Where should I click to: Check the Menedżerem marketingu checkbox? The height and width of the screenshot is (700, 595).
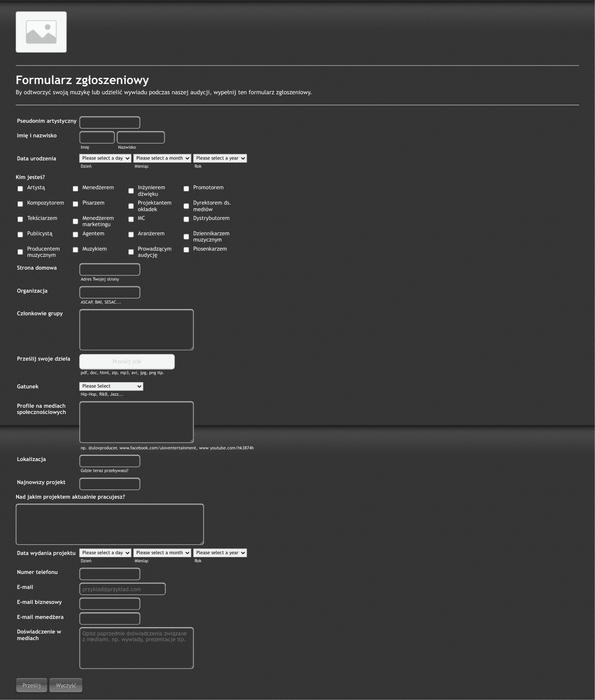coord(75,221)
